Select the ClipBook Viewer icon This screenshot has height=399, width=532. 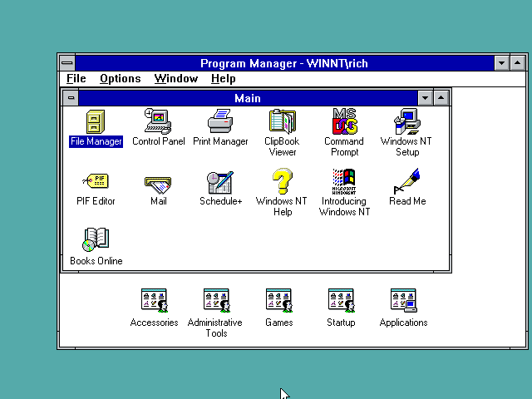point(283,121)
